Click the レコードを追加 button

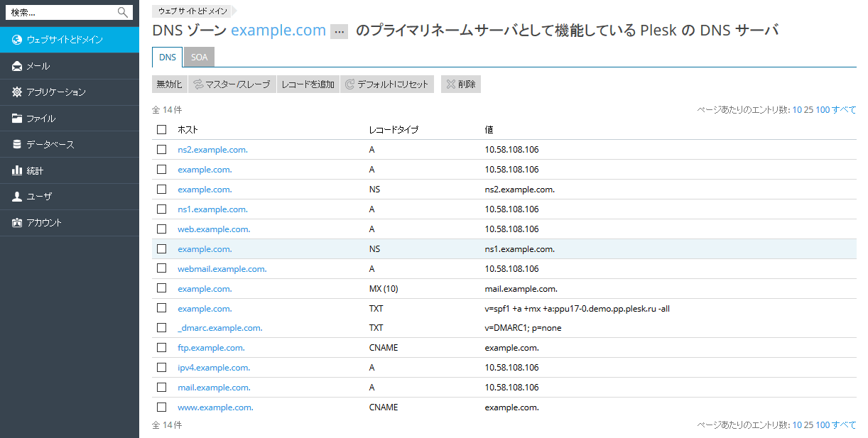[x=308, y=84]
